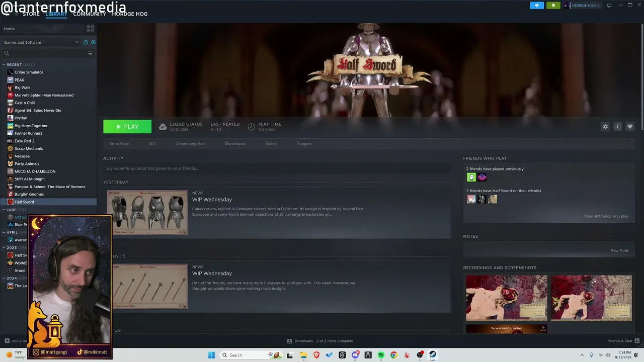Collapse the APRIL games section
Viewport: 644px width, 362px height.
pyautogui.click(x=4, y=232)
